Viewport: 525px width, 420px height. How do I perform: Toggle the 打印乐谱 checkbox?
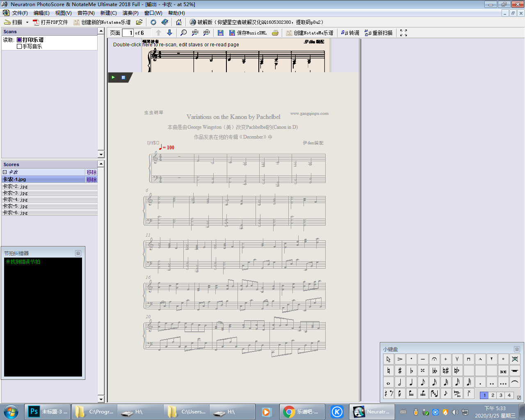(x=19, y=40)
